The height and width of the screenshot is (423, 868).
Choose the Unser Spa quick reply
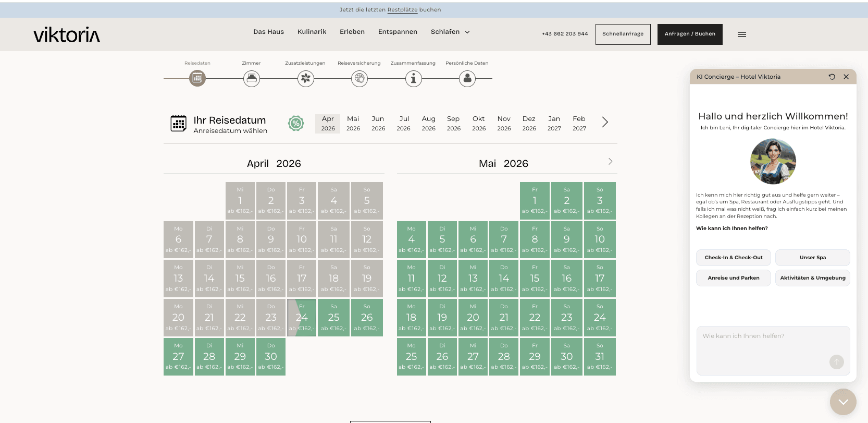813,258
